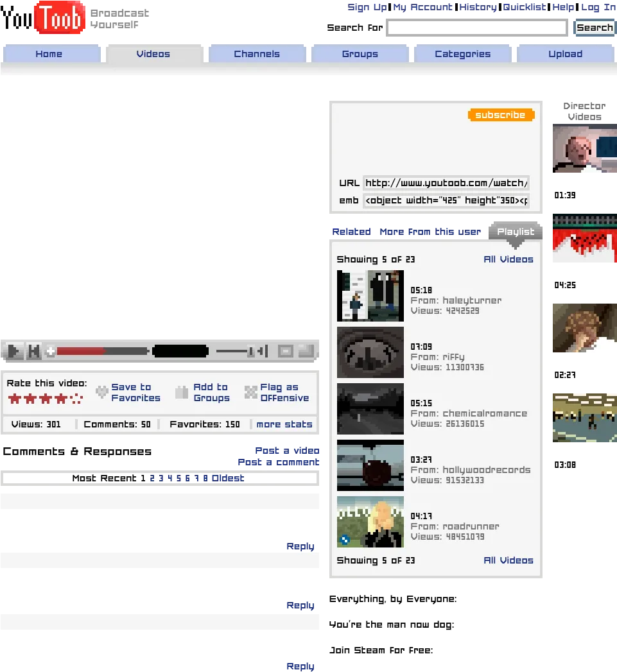Click the rewind-to-start button in player
This screenshot has width=617, height=672.
(33, 352)
